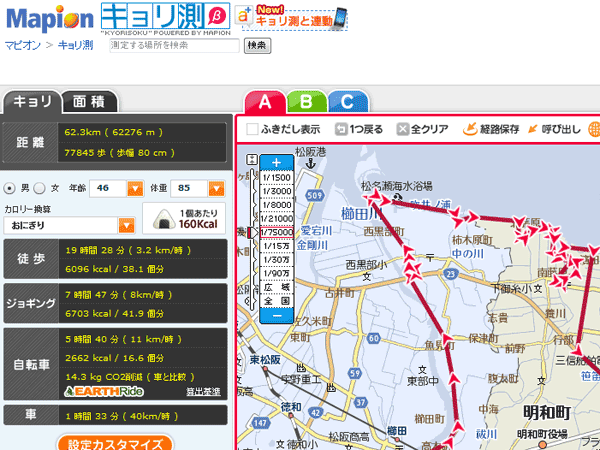Open route tab C

click(x=347, y=102)
